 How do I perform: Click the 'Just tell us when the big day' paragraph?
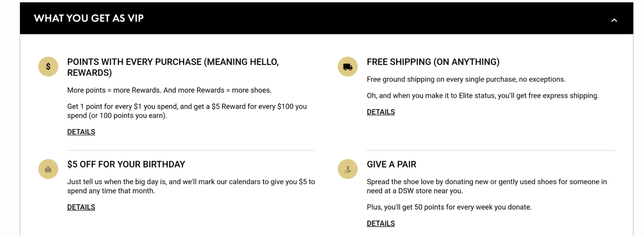[x=191, y=186]
